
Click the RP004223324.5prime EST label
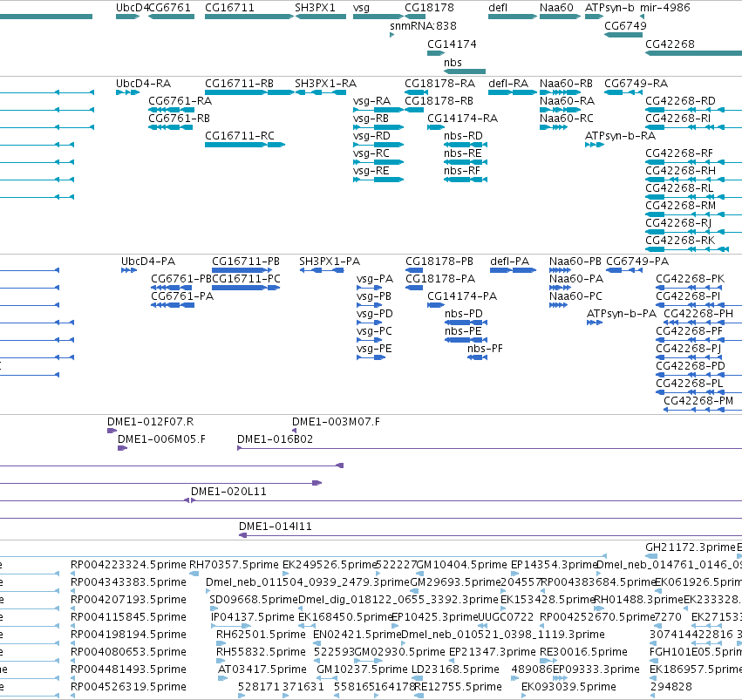(128, 565)
